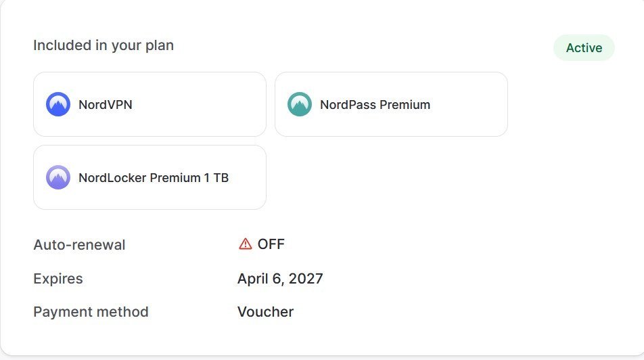Click the red warning triangle icon

pos(245,244)
